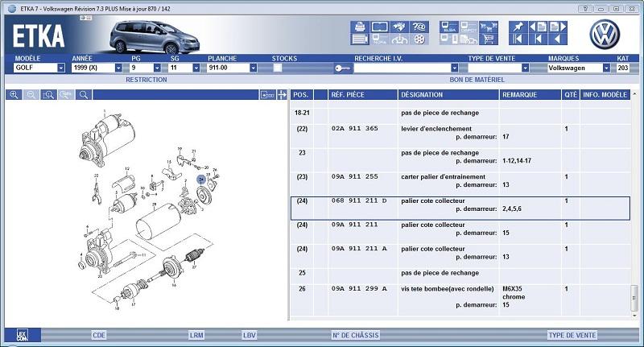Click the parts list scrollbar thumb
Image resolution: width=644 pixels, height=347 pixels.
tap(634, 298)
